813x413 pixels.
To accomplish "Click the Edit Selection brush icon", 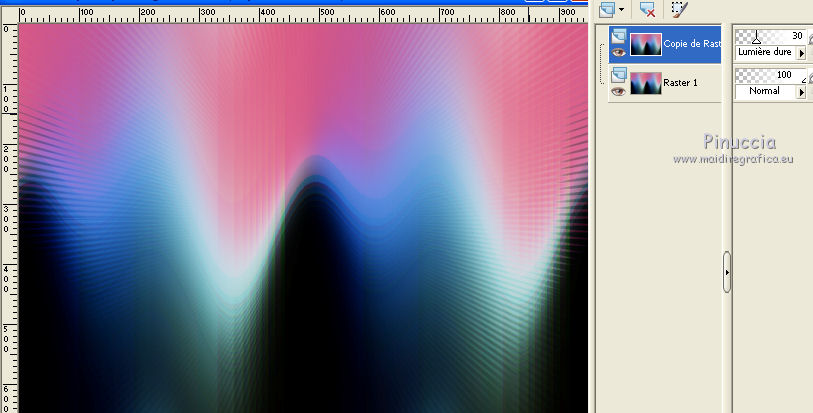I will [679, 9].
